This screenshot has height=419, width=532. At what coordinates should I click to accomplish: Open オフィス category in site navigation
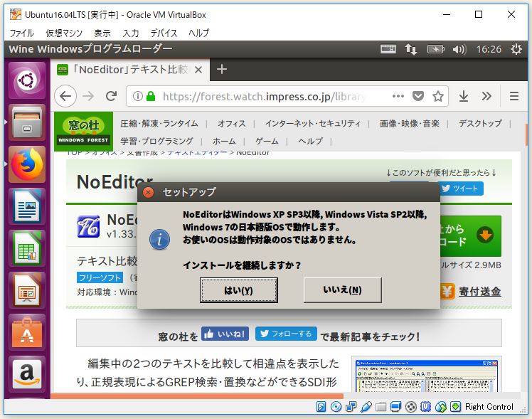click(231, 124)
